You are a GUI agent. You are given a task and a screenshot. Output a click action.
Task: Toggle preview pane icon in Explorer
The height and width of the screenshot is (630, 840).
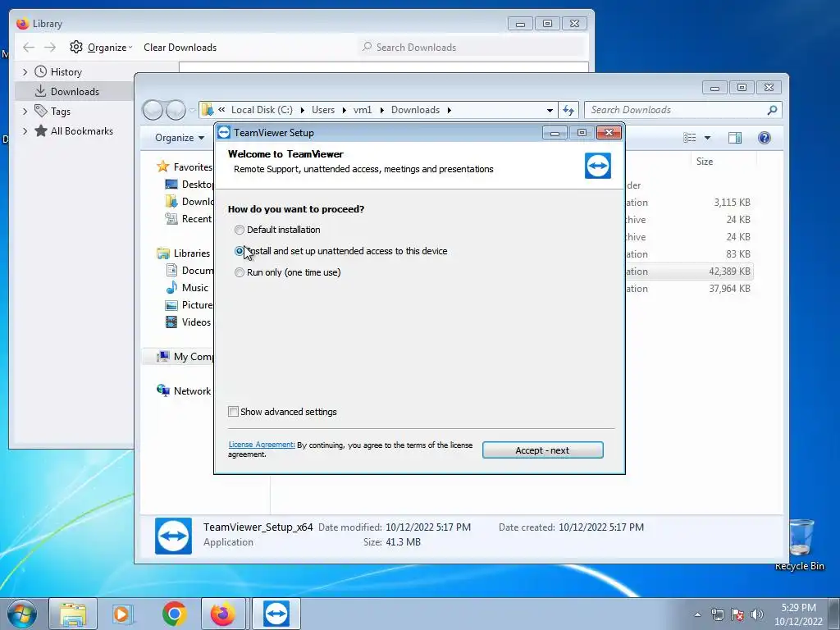(735, 138)
